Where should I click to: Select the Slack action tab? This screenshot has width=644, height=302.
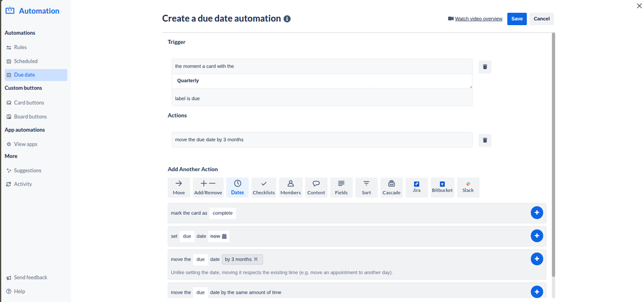[x=468, y=187]
